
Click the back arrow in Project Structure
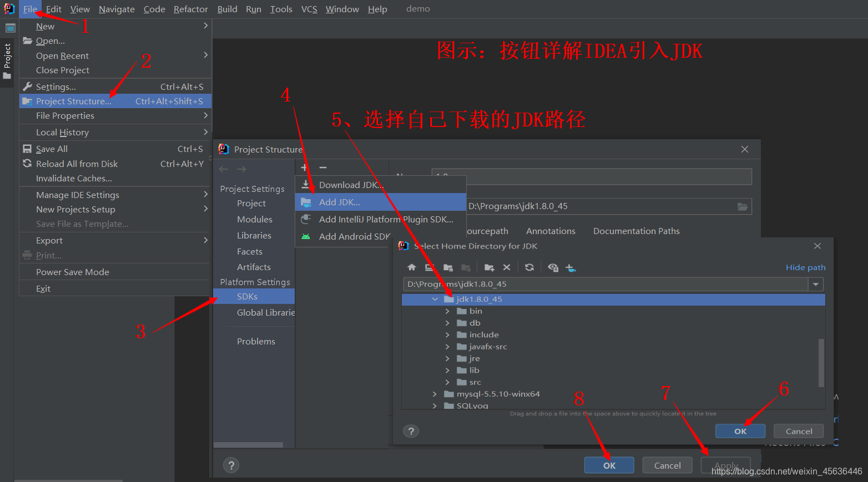click(x=224, y=169)
